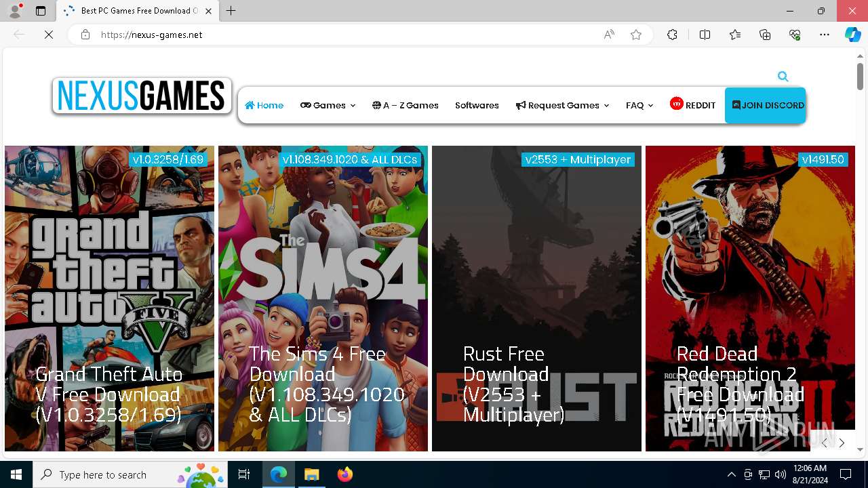Go to next carousel slide arrow
The image size is (868, 488).
click(842, 443)
